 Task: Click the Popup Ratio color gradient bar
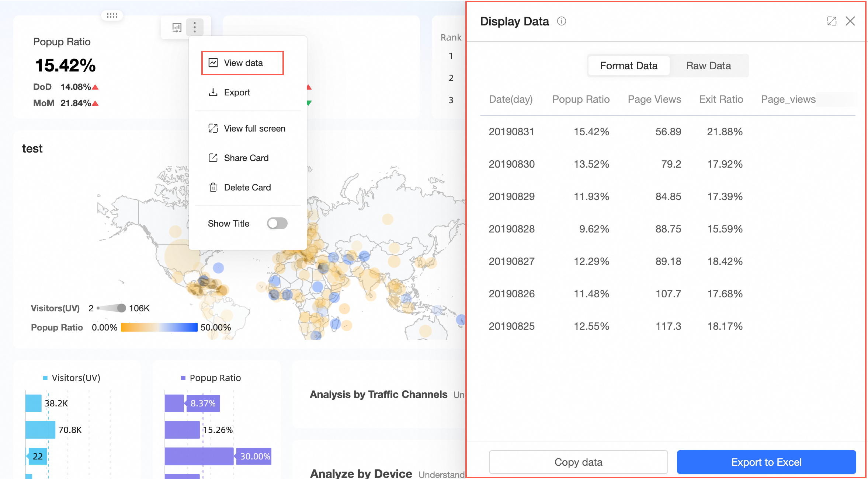tap(159, 327)
